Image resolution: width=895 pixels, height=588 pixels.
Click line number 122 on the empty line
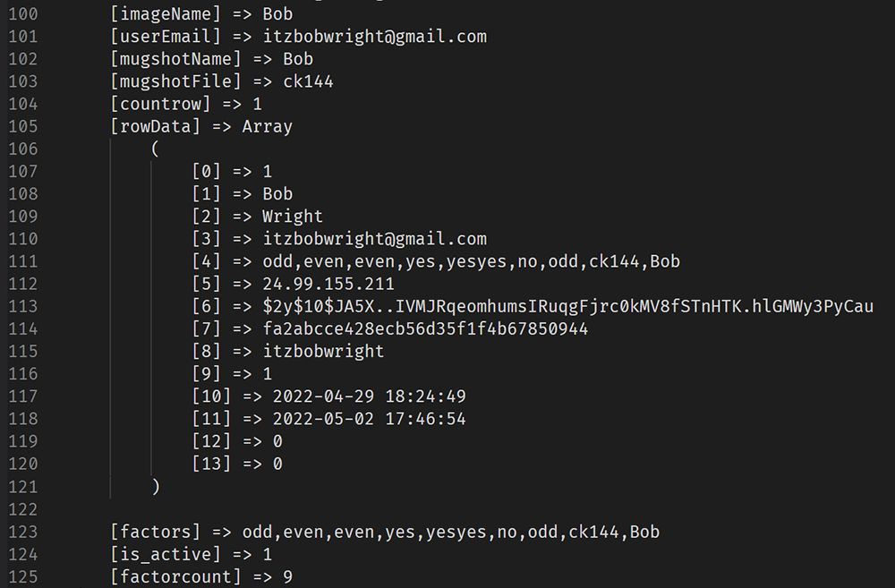(23, 509)
